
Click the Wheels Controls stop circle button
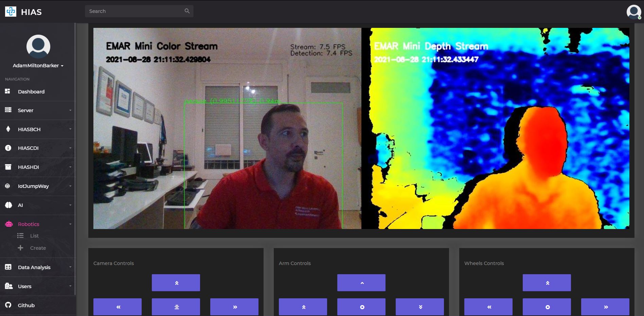547,307
